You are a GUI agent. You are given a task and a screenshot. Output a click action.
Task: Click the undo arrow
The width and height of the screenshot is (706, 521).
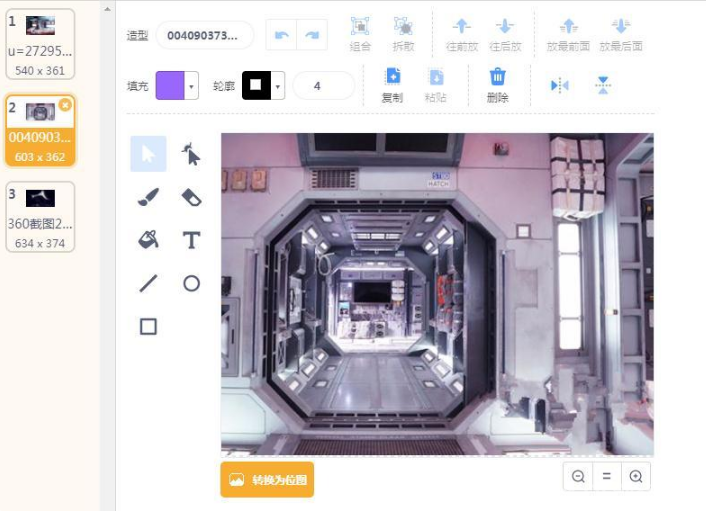pos(281,35)
